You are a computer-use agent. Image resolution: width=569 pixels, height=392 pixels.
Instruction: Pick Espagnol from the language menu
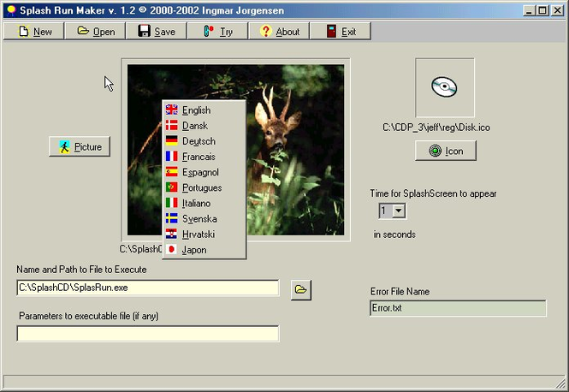coord(204,172)
